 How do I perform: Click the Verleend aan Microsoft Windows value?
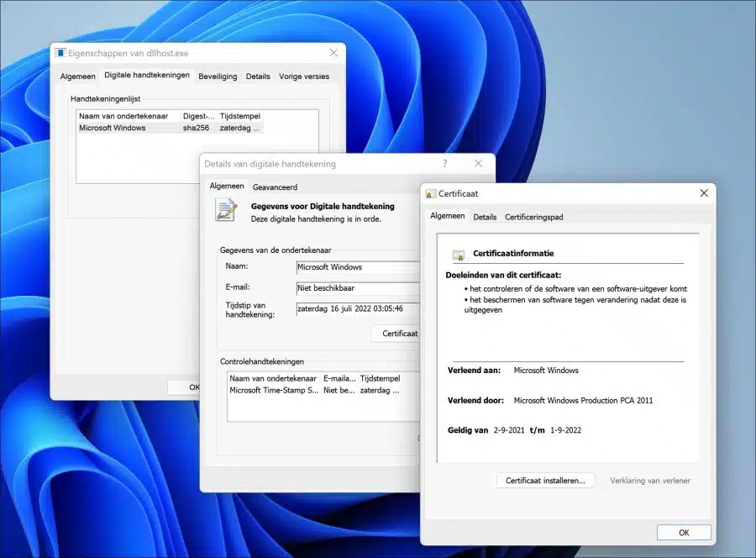[546, 371]
